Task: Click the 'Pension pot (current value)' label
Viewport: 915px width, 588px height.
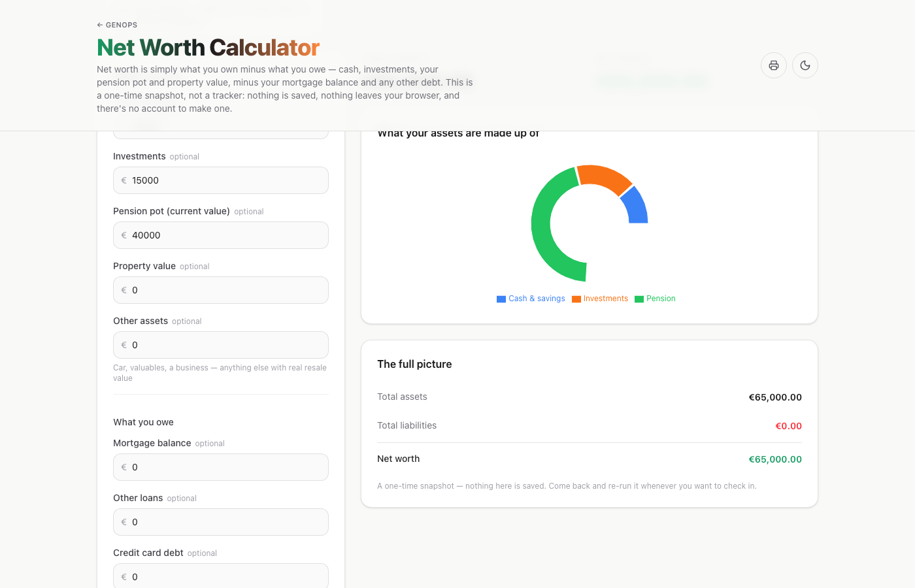Action: click(x=171, y=211)
